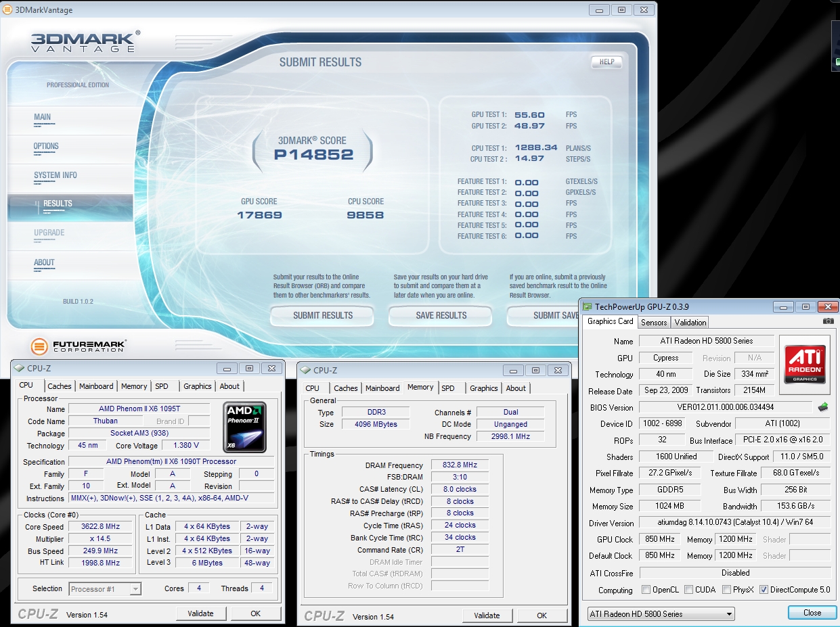
Task: Toggle the OpenCL checkbox
Action: [646, 590]
